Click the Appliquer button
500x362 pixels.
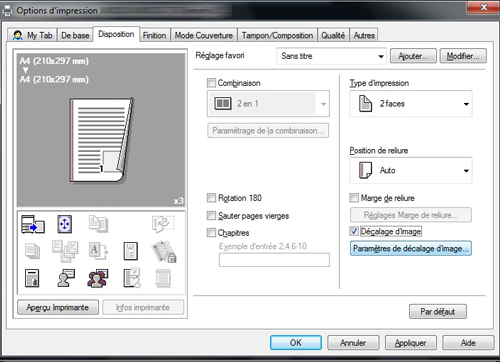click(x=411, y=343)
